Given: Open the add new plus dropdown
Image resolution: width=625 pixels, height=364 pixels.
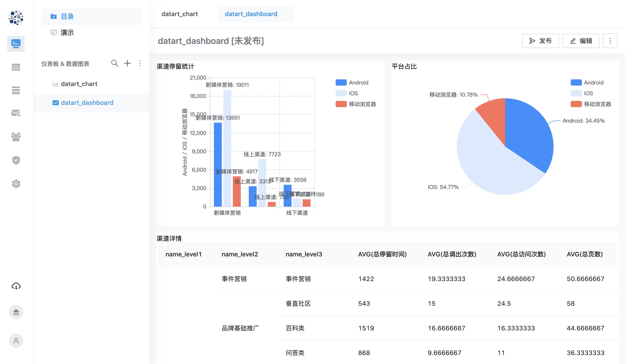Looking at the screenshot, I should click(x=127, y=63).
